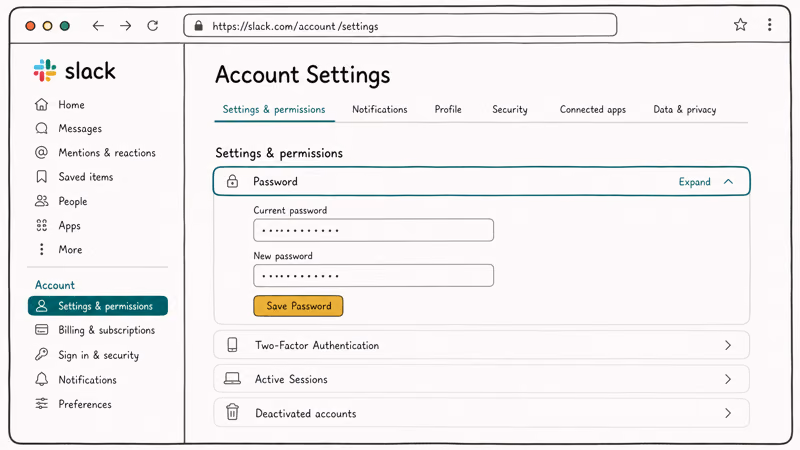The image size is (800, 450).
Task: Collapse Password section with chevron
Action: click(728, 182)
